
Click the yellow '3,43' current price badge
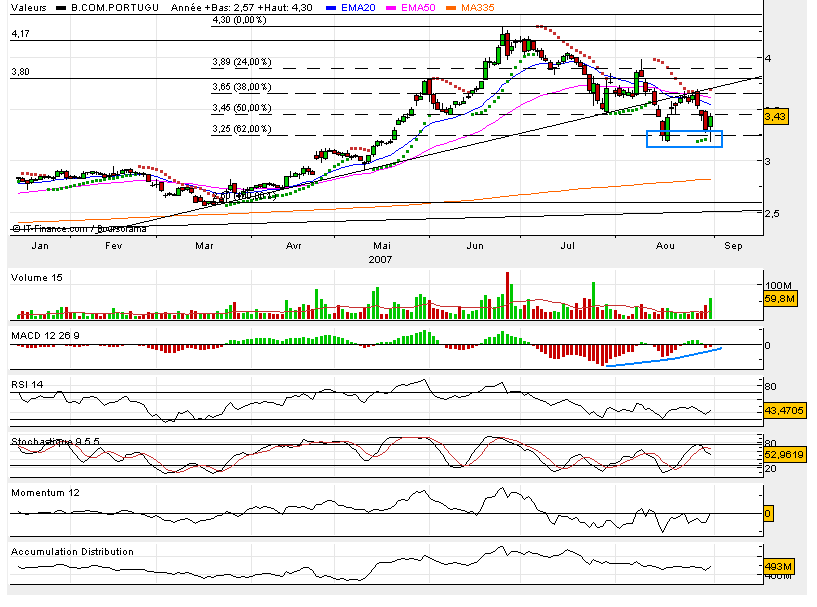775,116
